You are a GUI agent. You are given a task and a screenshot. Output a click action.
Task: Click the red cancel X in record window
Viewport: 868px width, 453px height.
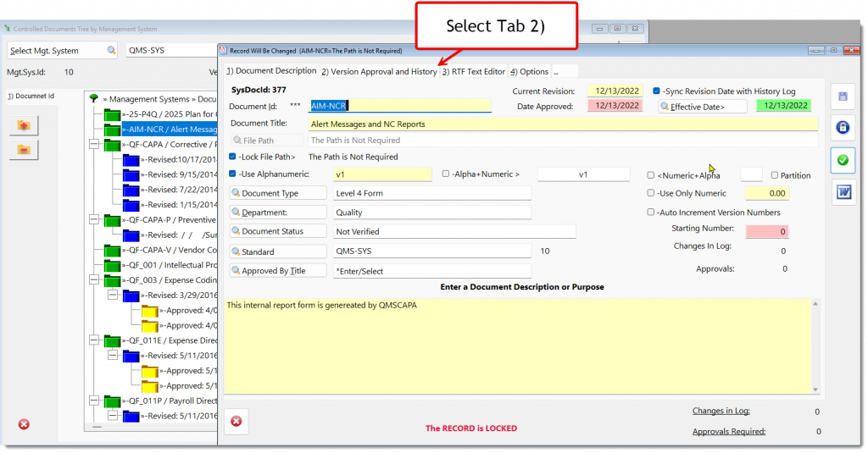point(236,422)
